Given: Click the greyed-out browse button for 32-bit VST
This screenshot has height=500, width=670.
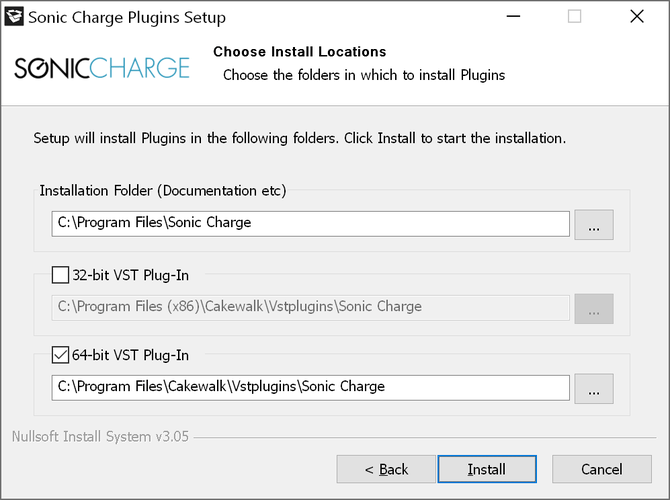Looking at the screenshot, I should [594, 309].
